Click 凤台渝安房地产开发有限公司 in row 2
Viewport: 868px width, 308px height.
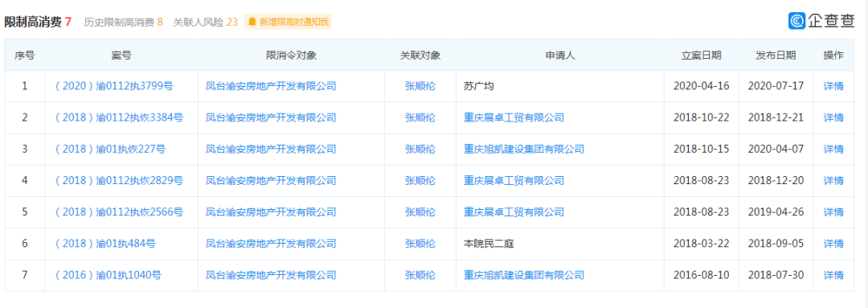click(271, 118)
